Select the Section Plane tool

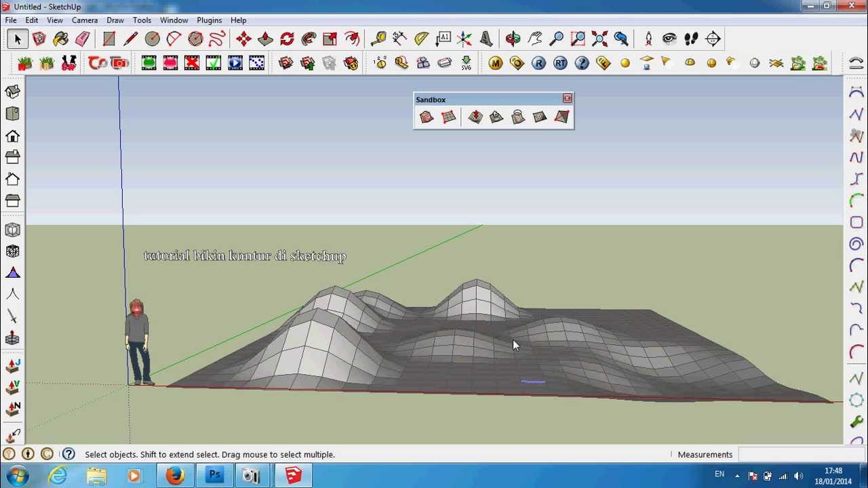pyautogui.click(x=713, y=39)
